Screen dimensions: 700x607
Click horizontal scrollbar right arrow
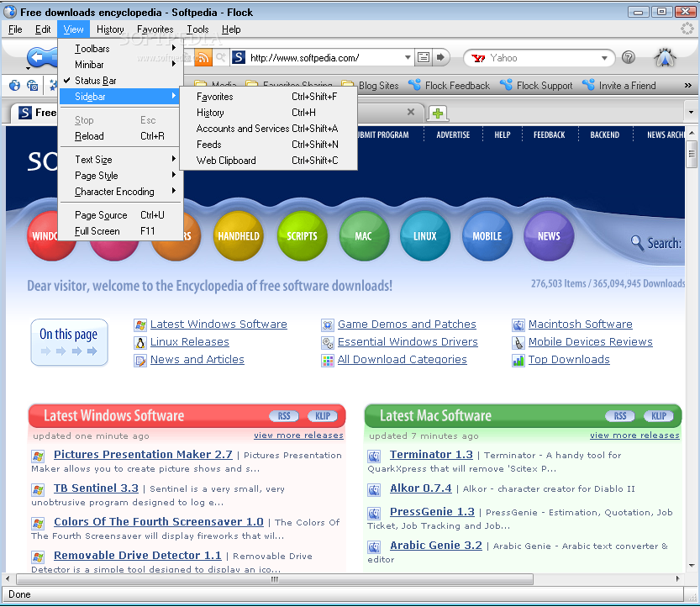[x=677, y=579]
